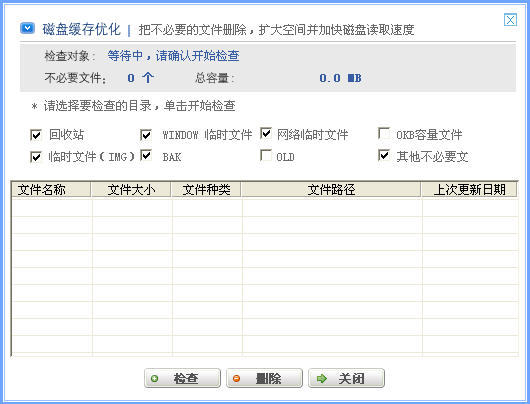This screenshot has width=530, height=404.
Task: Uncheck the BAK checkbox
Action: pyautogui.click(x=146, y=156)
